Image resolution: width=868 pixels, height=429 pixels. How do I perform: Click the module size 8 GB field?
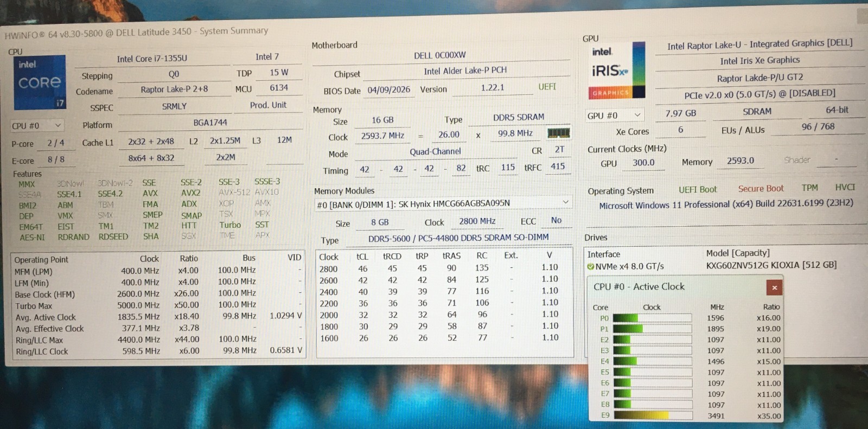coord(380,222)
